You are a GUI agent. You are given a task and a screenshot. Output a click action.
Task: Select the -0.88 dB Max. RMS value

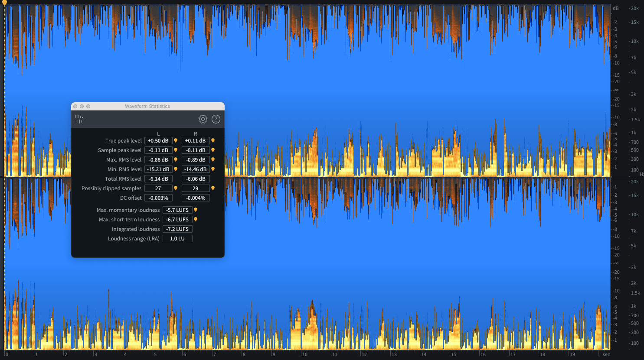tap(158, 160)
